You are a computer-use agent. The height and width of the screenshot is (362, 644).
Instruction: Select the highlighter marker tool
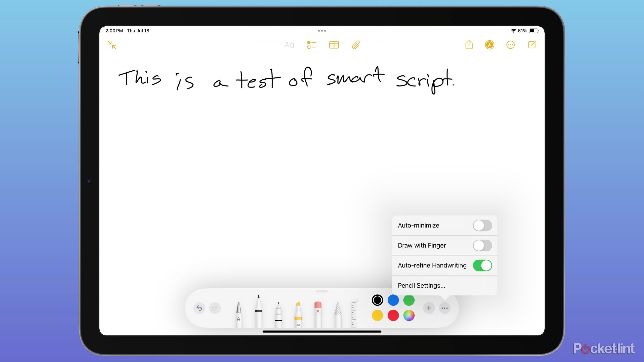298,314
